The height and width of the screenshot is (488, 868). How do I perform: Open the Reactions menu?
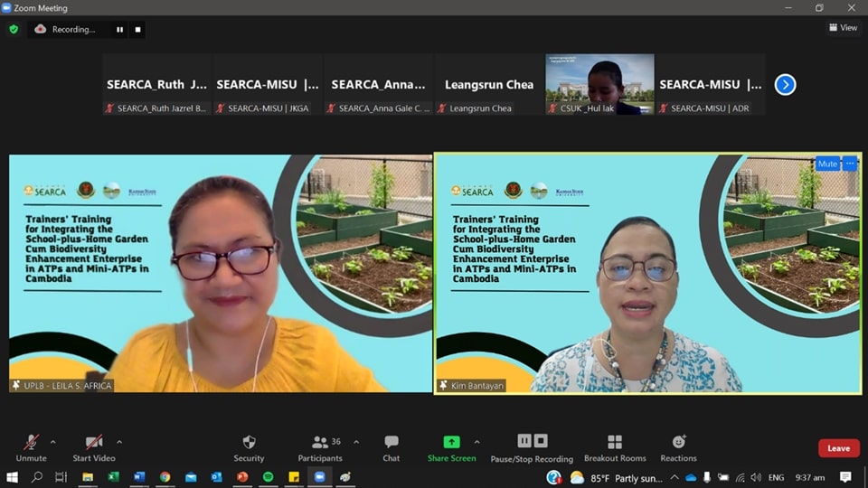[x=678, y=447]
